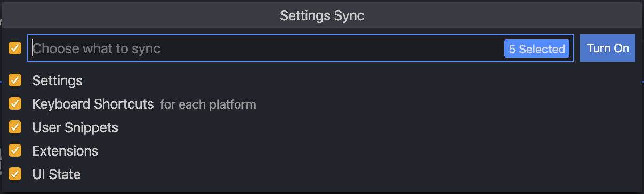The image size is (644, 194).
Task: Click the Settings Sync title bar
Action: tap(322, 15)
